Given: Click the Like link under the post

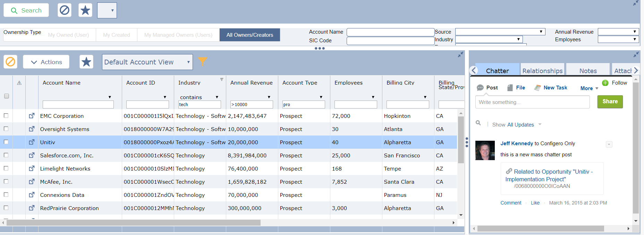Looking at the screenshot, I should coord(535,203).
